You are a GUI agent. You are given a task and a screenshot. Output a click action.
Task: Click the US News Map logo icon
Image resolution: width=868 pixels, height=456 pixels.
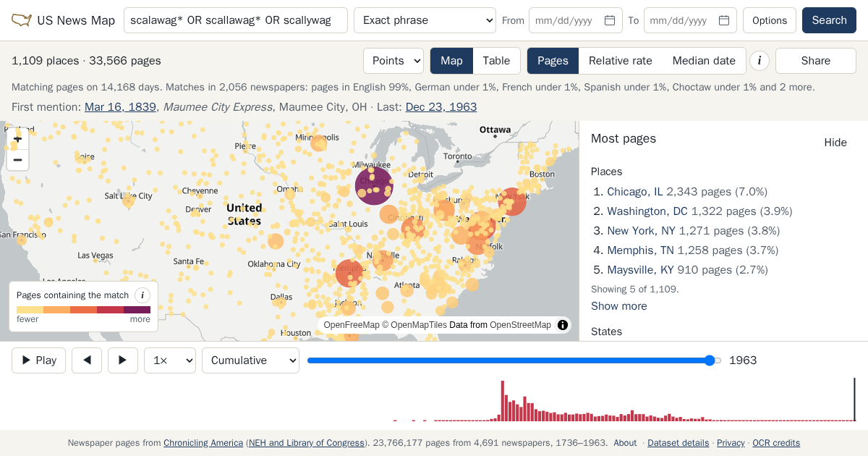[x=22, y=20]
